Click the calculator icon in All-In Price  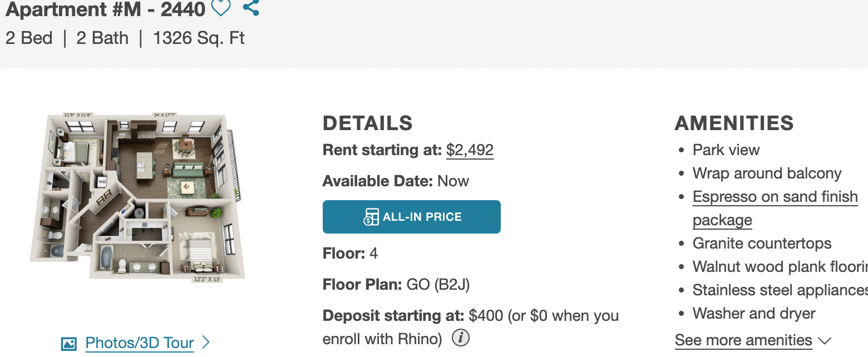pyautogui.click(x=371, y=217)
